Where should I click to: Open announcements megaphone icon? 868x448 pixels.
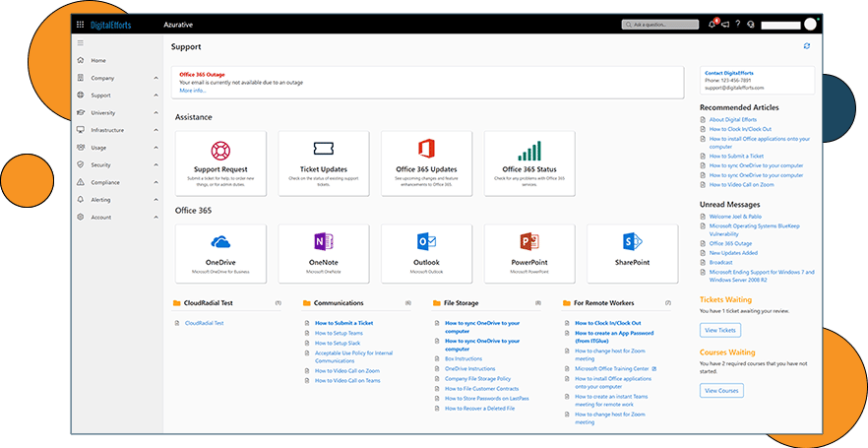click(x=725, y=25)
